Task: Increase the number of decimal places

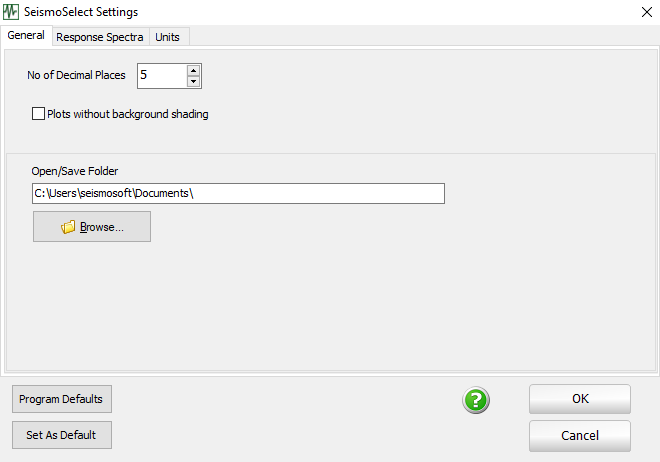Action: [x=193, y=70]
